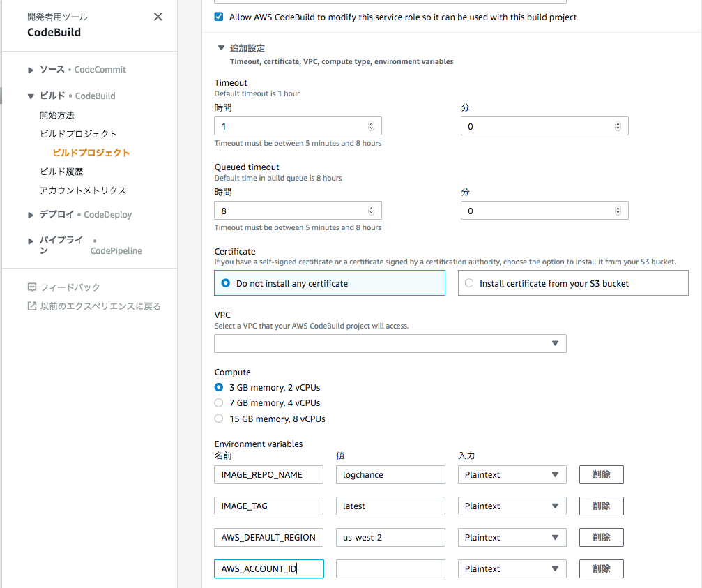Choose 15 GB memory, 8 vCPUs compute
The height and width of the screenshot is (588, 702).
click(219, 419)
